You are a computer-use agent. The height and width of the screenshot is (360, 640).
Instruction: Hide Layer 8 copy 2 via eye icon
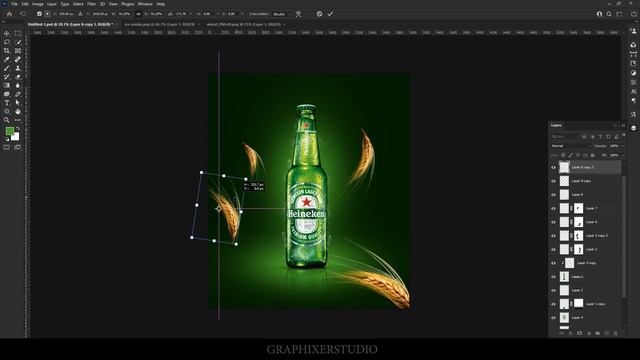pos(553,167)
